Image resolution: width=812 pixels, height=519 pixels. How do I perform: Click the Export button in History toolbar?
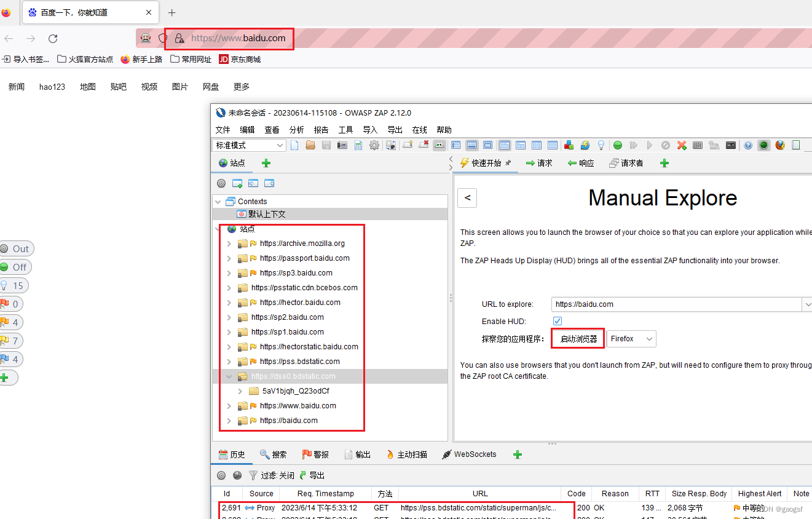[x=312, y=475]
